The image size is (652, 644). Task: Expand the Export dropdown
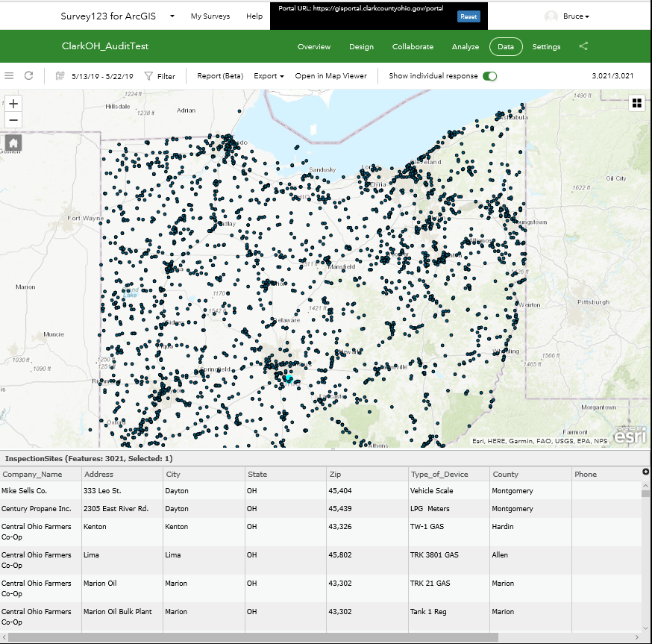tap(269, 76)
